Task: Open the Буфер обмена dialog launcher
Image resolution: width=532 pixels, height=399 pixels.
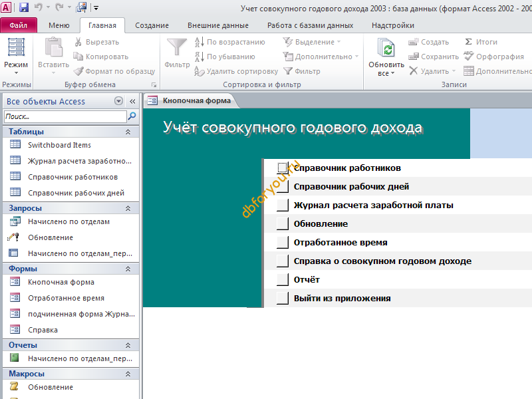Action: (154, 85)
